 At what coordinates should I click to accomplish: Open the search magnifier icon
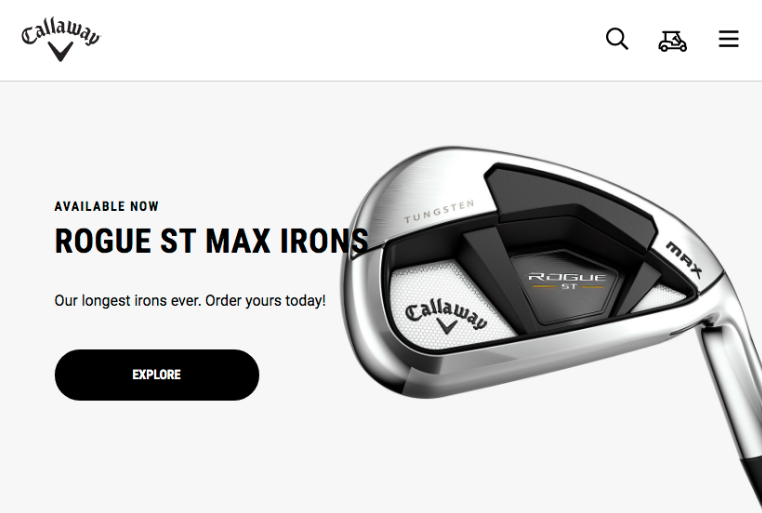pos(617,39)
